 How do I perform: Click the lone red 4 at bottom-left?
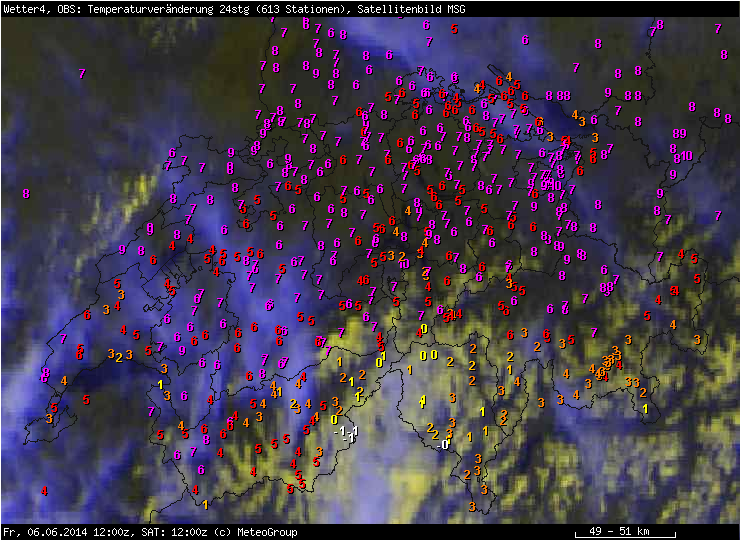tap(44, 491)
